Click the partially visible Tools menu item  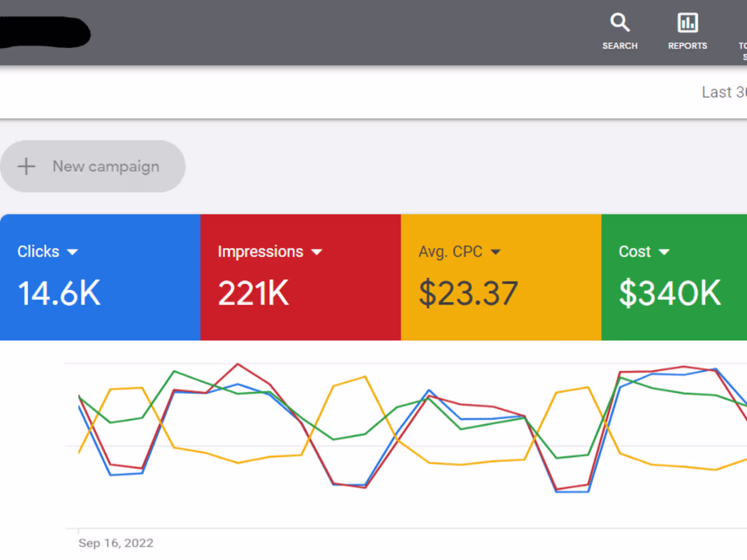[x=743, y=50]
